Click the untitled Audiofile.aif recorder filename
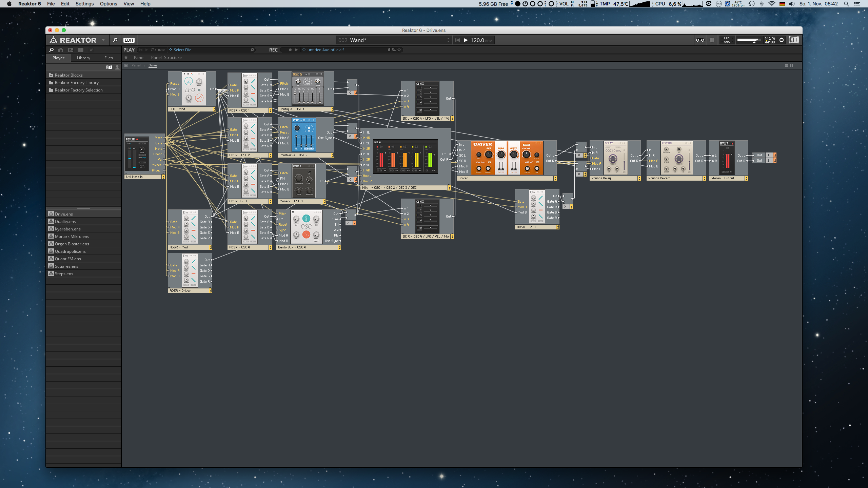868x488 pixels. pyautogui.click(x=325, y=50)
